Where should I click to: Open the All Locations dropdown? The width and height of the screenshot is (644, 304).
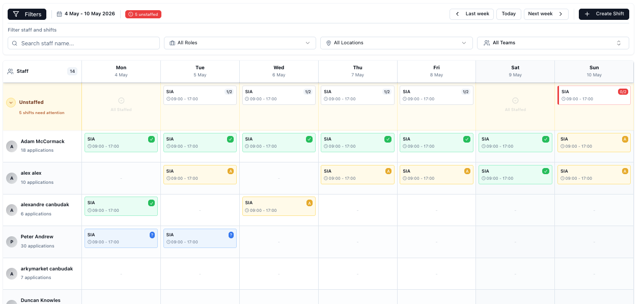pos(396,43)
